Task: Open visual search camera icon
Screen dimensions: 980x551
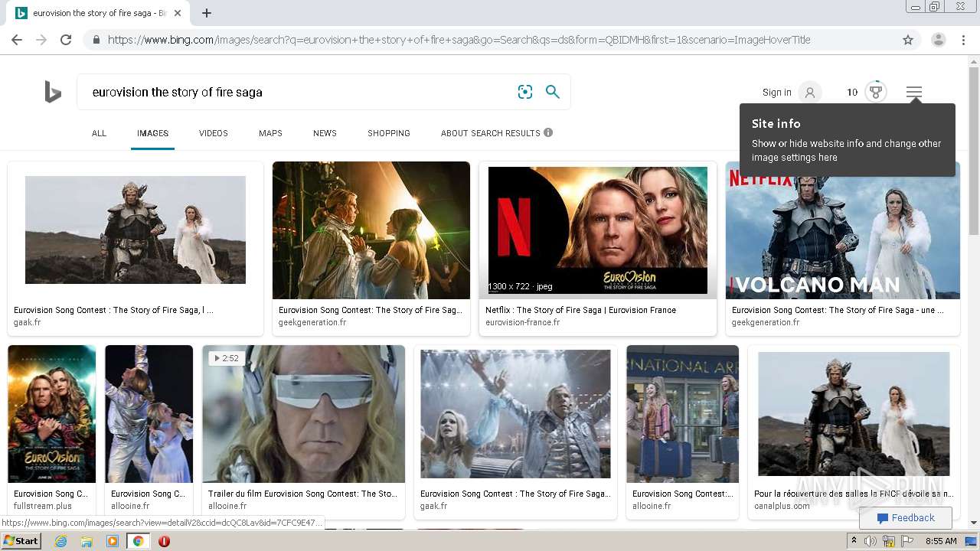Action: (x=524, y=92)
